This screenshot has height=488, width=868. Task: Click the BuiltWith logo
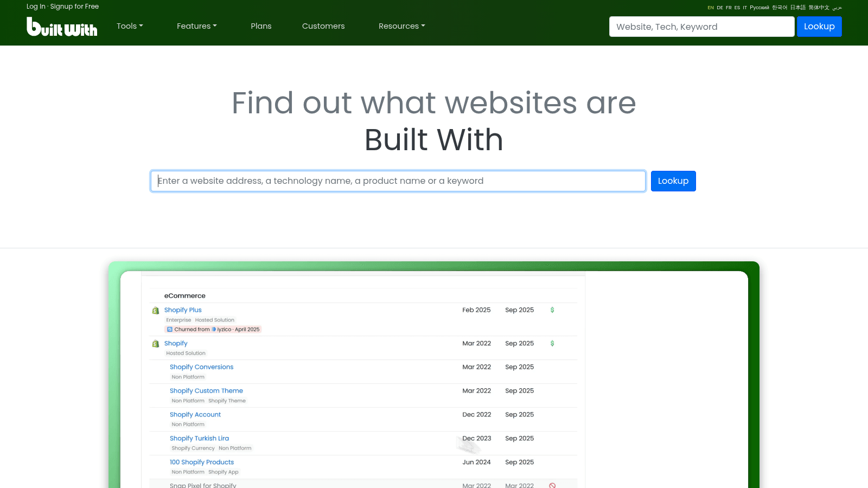[x=62, y=27]
